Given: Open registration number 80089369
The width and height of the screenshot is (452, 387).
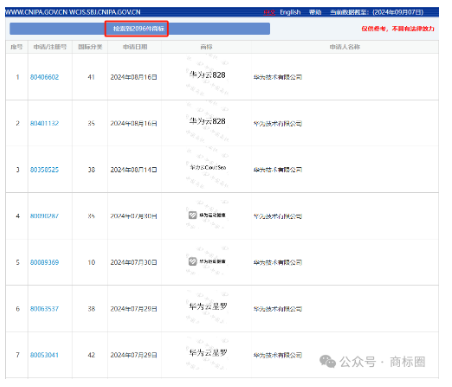Looking at the screenshot, I should [44, 262].
